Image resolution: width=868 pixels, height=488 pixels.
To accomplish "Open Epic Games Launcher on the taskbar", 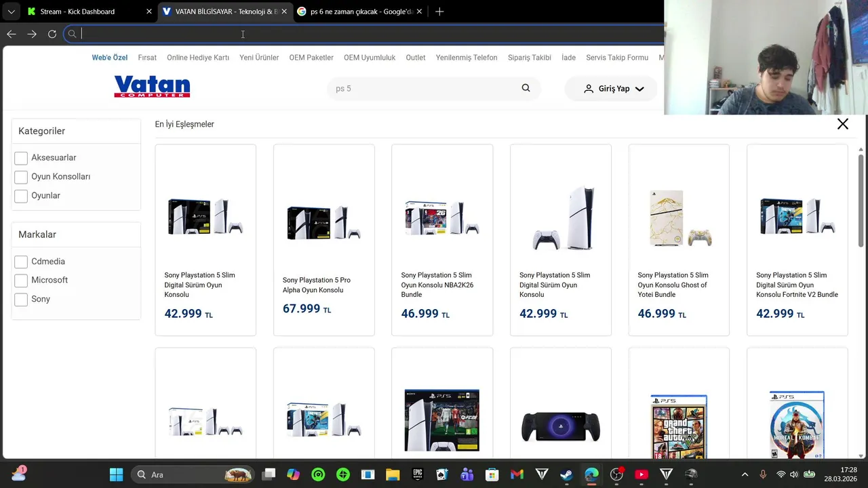I will (418, 474).
